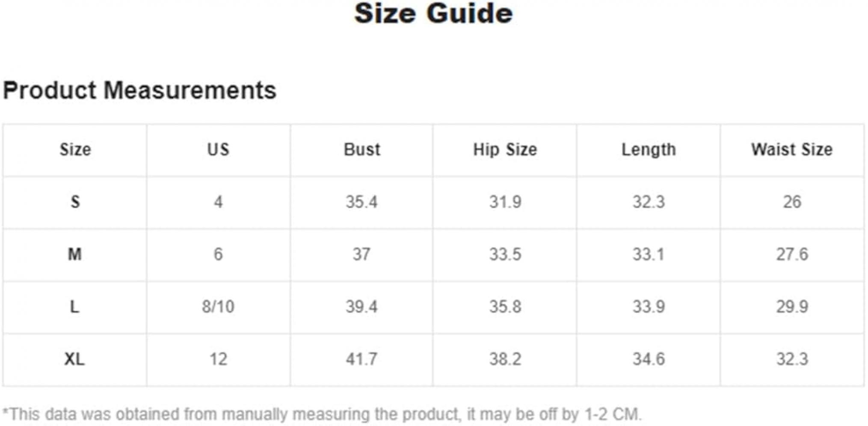Click the Size Guide heading
The height and width of the screenshot is (426, 868).
[x=433, y=13]
